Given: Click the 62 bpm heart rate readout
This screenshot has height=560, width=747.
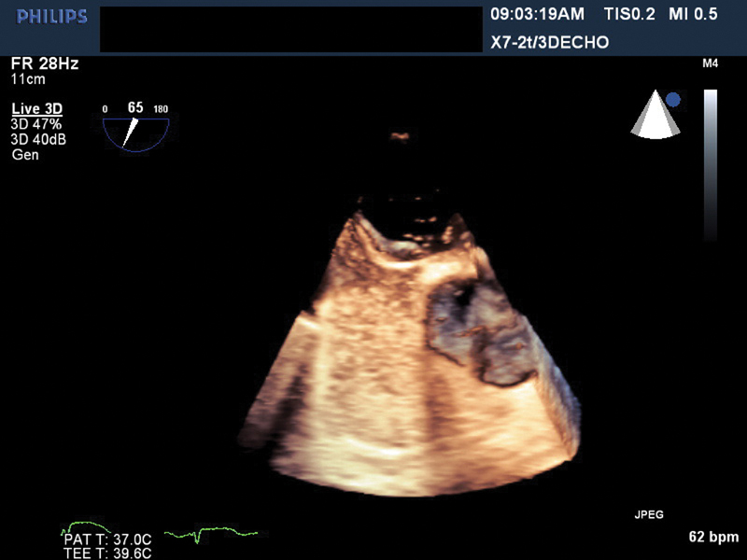Looking at the screenshot, I should pos(710,538).
